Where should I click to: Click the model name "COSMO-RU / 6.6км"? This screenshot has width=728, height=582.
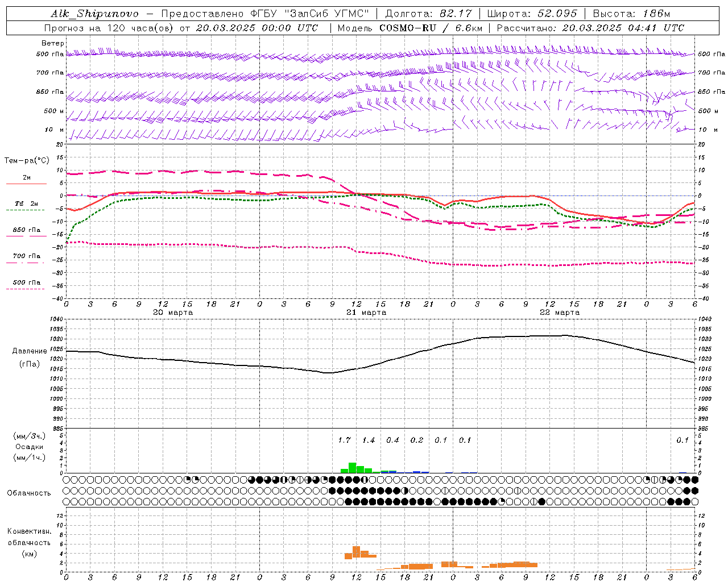(431, 28)
